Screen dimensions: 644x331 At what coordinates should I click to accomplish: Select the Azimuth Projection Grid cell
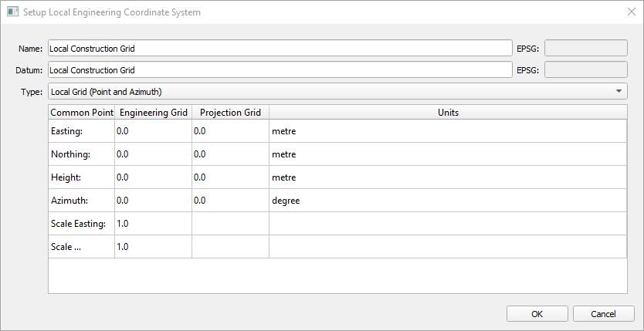click(x=230, y=201)
